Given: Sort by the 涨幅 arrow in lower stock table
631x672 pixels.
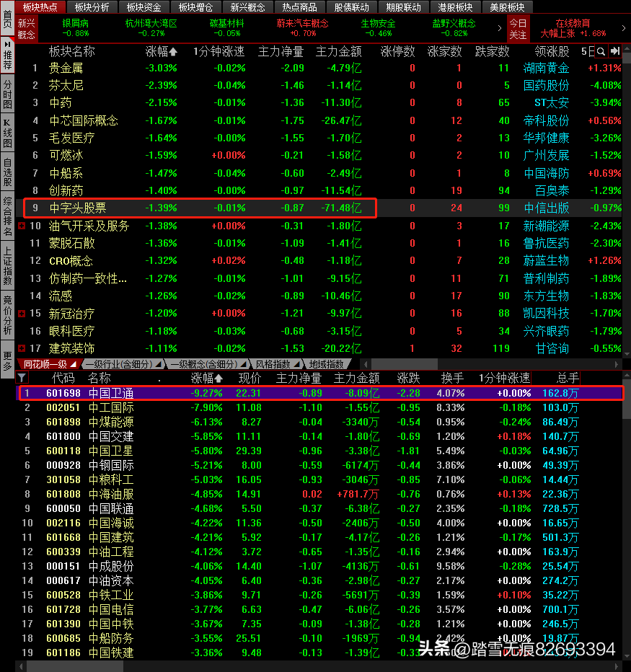Looking at the screenshot, I should tap(219, 379).
